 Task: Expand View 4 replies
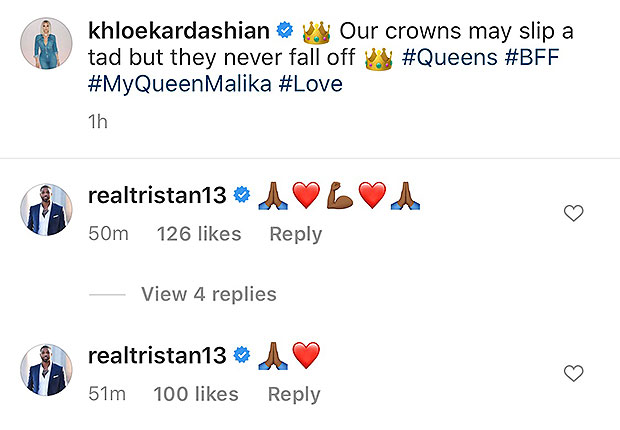[x=208, y=294]
